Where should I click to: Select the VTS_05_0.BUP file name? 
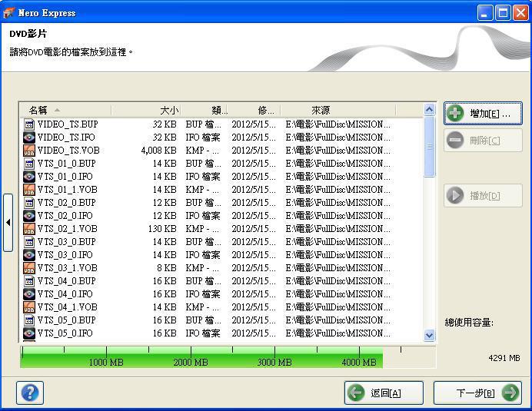pos(66,320)
